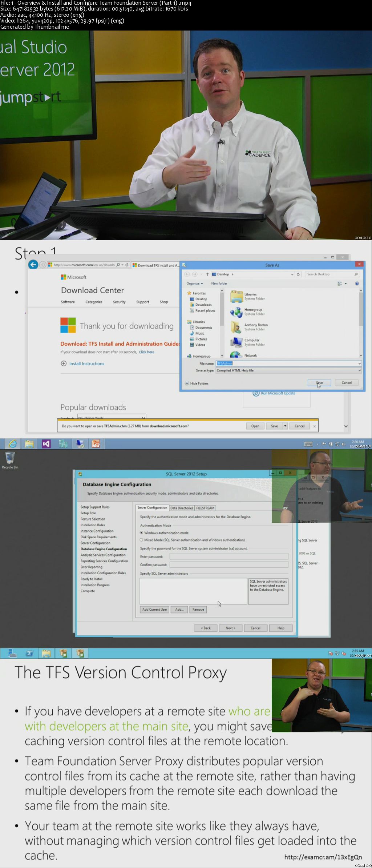Click the refresh button beside the Save As address bar
Image resolution: width=372 pixels, height=868 pixels.
pos(298,274)
